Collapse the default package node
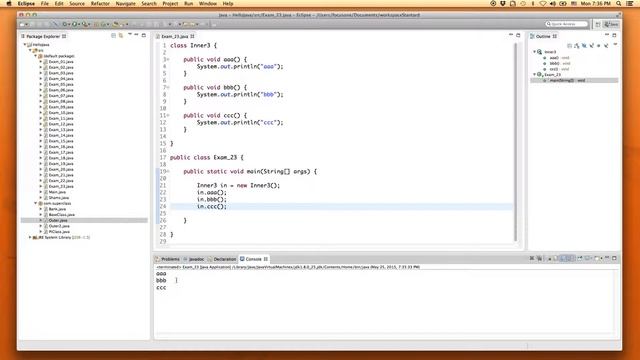The height and width of the screenshot is (360, 640). tap(36, 56)
